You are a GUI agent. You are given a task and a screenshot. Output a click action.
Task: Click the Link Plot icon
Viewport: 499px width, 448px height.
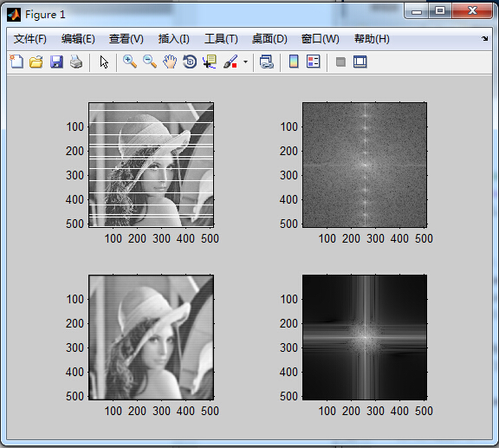tap(266, 62)
